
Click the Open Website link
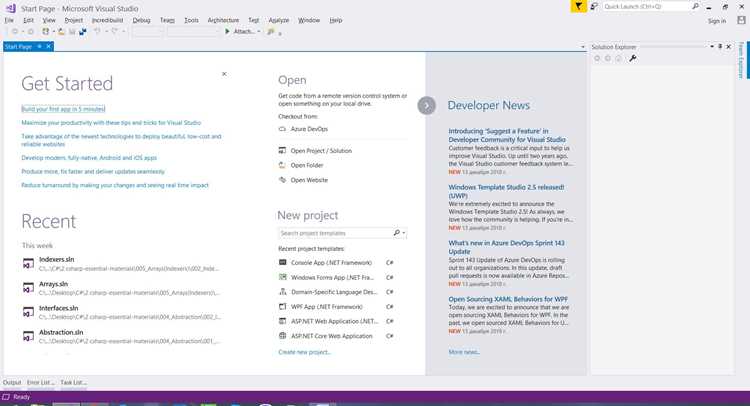point(309,180)
